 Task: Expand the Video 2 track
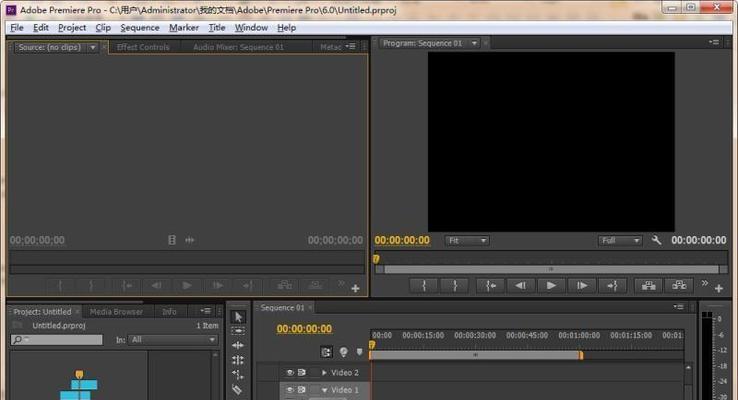(324, 372)
